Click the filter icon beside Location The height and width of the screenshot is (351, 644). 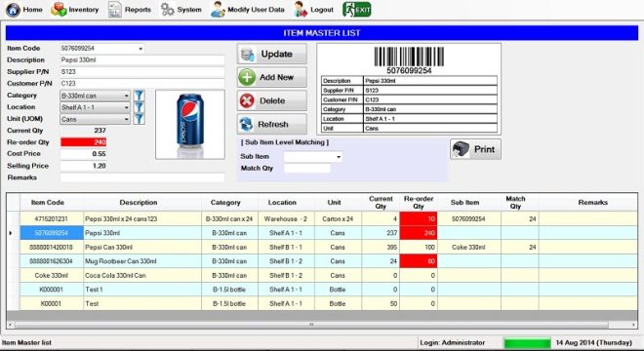[x=140, y=107]
